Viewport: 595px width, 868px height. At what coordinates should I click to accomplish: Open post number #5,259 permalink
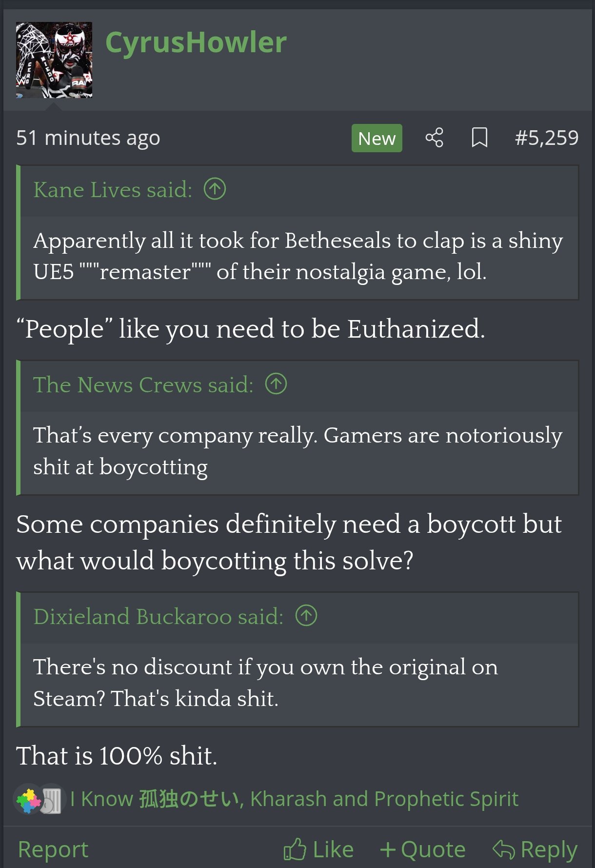click(x=547, y=138)
